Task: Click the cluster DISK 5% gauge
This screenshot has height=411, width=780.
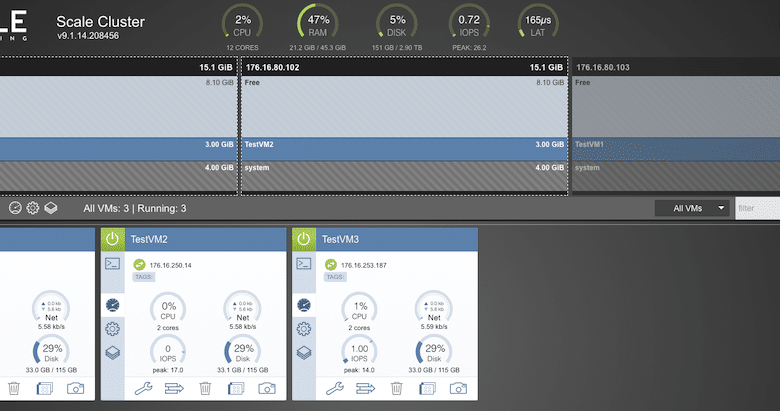Action: pyautogui.click(x=396, y=22)
